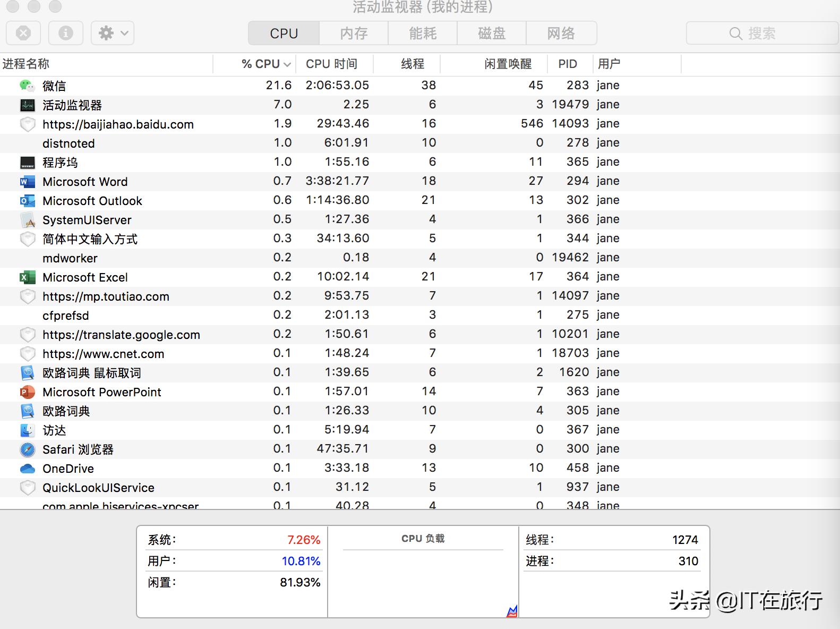This screenshot has width=840, height=629.
Task: Click the CPU 负载 graph area
Action: coord(423,583)
